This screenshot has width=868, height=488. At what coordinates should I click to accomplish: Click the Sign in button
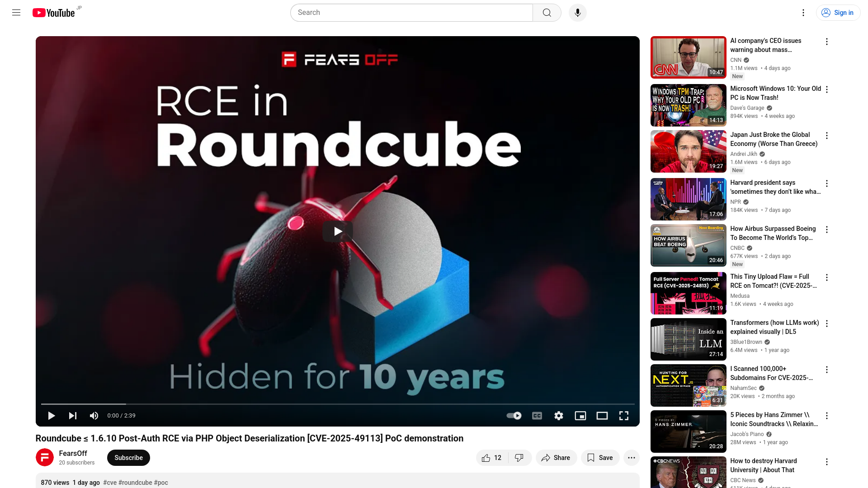click(838, 13)
